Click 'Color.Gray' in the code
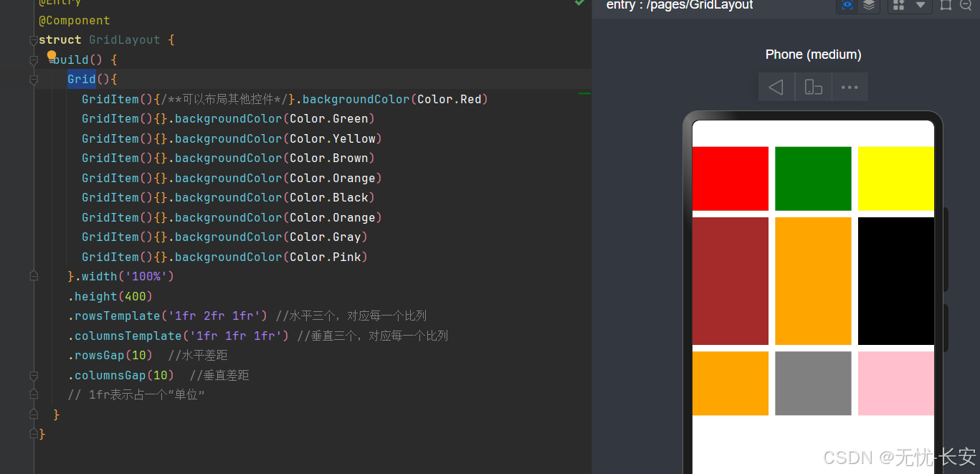 coord(325,237)
